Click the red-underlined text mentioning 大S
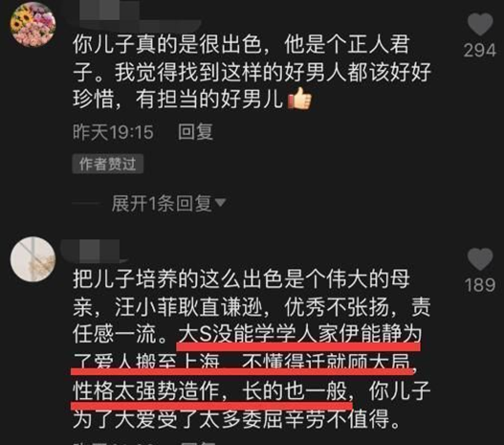 [299, 334]
